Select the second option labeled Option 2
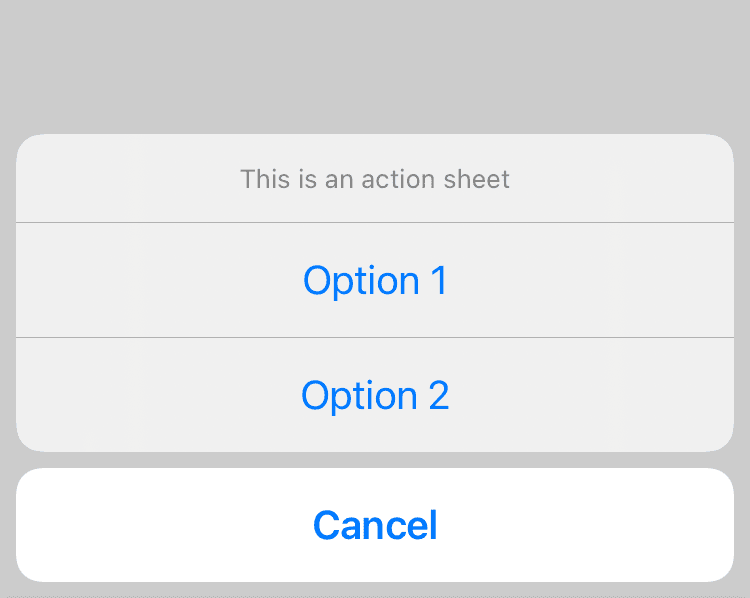The width and height of the screenshot is (750, 598). [x=375, y=395]
